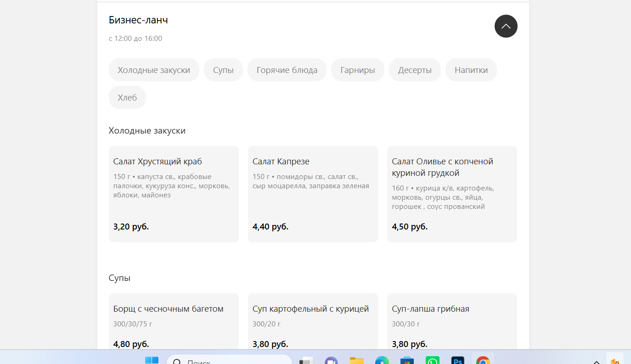Go to the Напитки category
The height and width of the screenshot is (364, 631).
click(x=471, y=70)
